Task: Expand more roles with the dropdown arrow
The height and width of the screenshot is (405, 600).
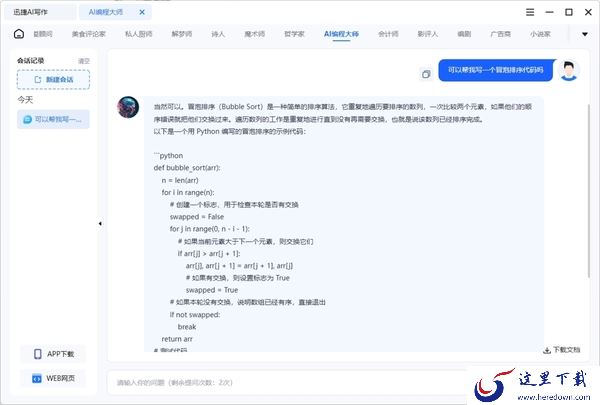Action: [585, 34]
